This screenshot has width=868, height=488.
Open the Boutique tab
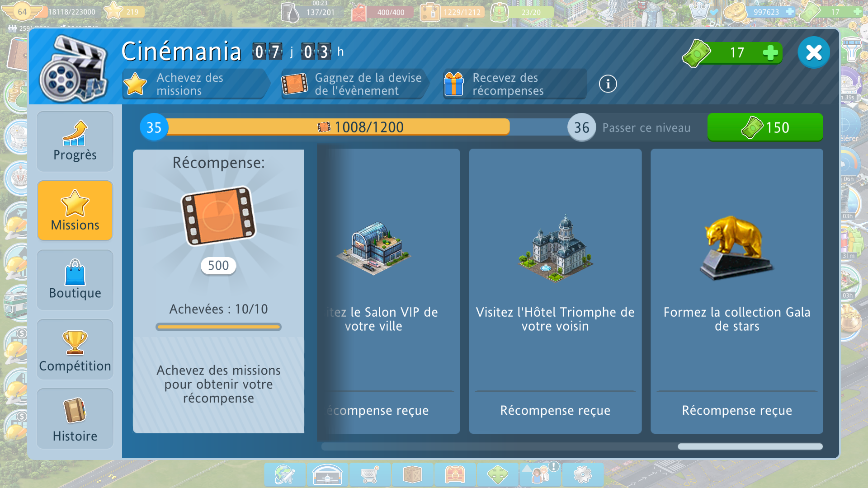75,280
